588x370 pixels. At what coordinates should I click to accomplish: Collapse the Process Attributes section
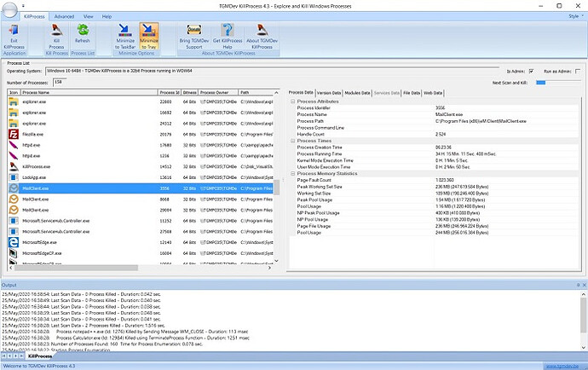click(x=293, y=101)
